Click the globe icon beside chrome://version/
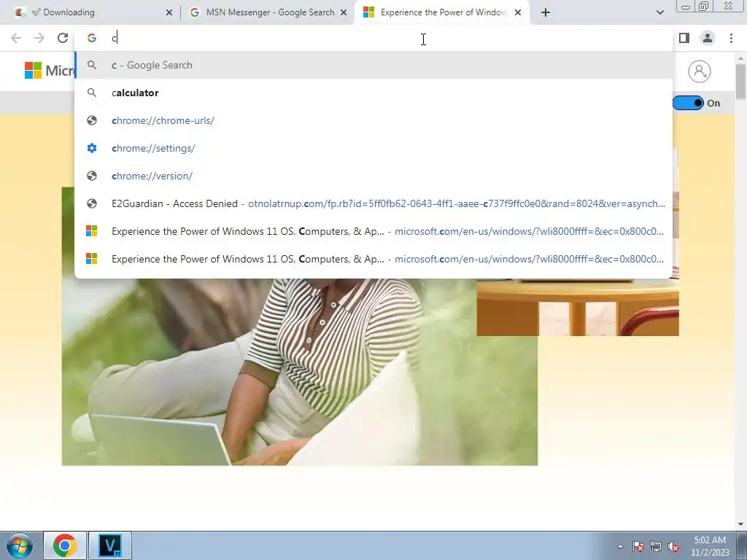Viewport: 747px width, 560px height. pyautogui.click(x=92, y=176)
